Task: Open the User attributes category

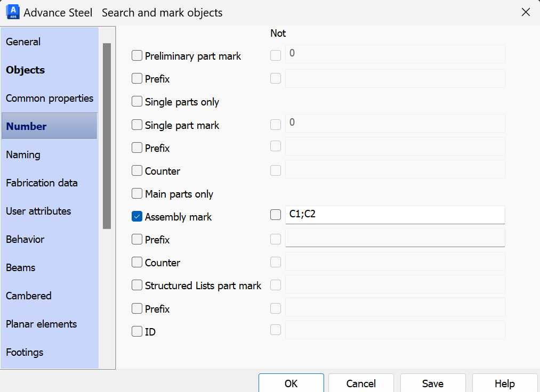Action: pyautogui.click(x=38, y=211)
